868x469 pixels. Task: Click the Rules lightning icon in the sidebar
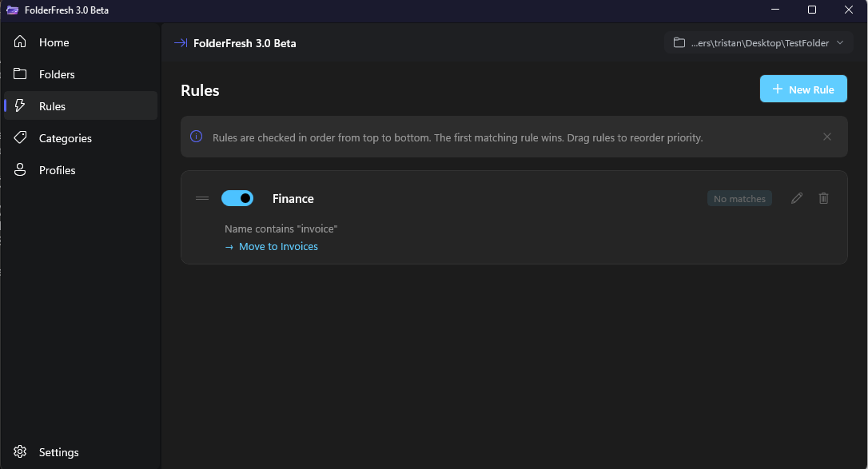point(20,105)
